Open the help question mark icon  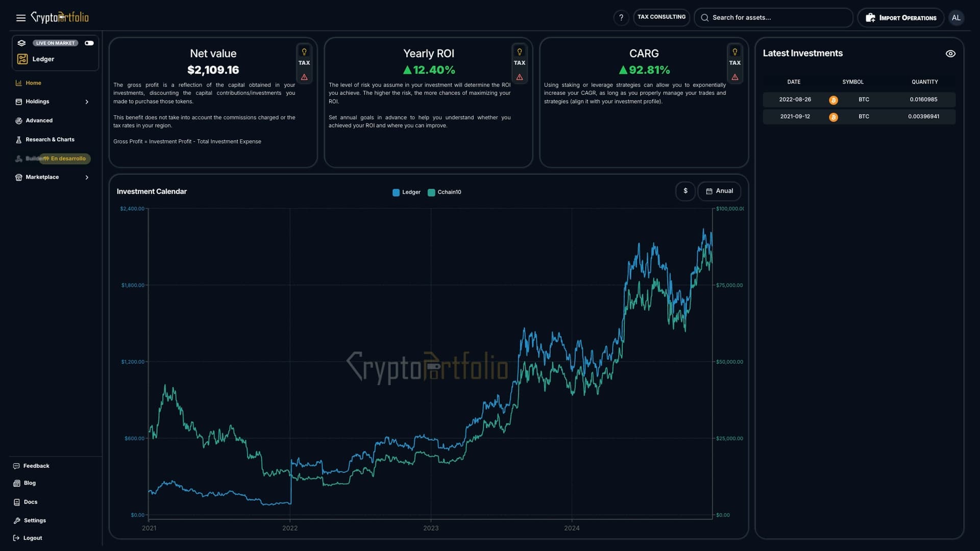point(621,17)
